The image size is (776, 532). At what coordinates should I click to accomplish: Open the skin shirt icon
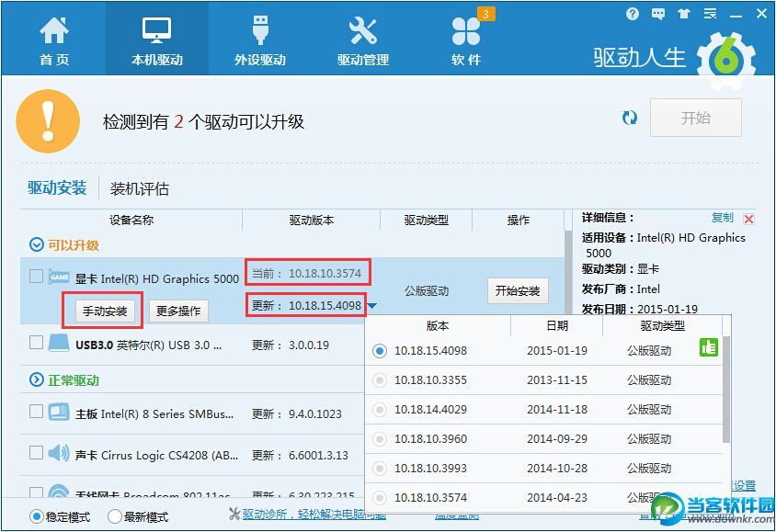pyautogui.click(x=684, y=14)
